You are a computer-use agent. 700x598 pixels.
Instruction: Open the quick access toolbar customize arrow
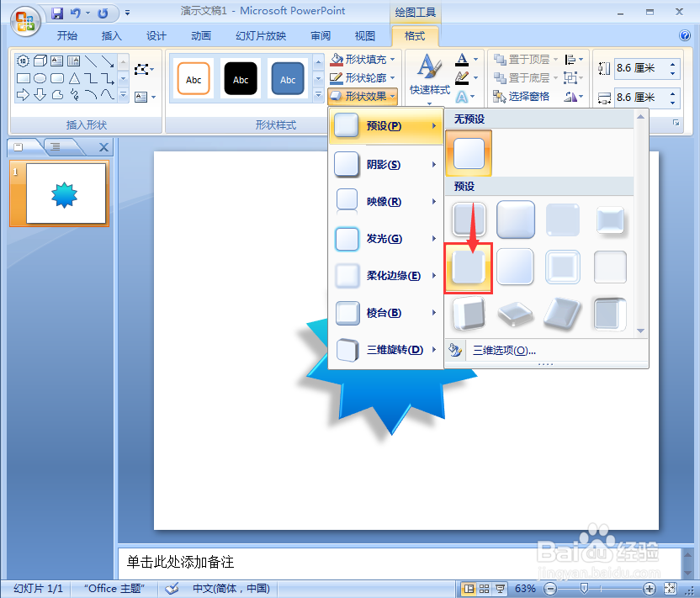(128, 13)
